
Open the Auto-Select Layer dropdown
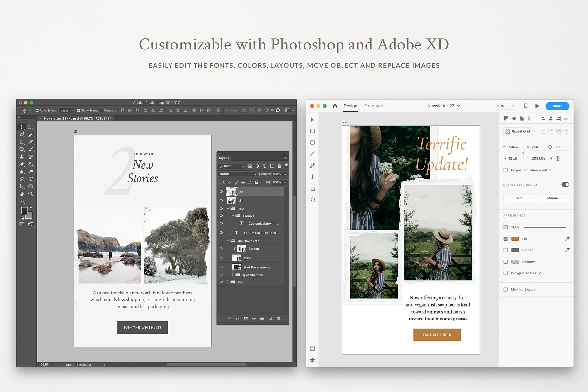[67, 110]
